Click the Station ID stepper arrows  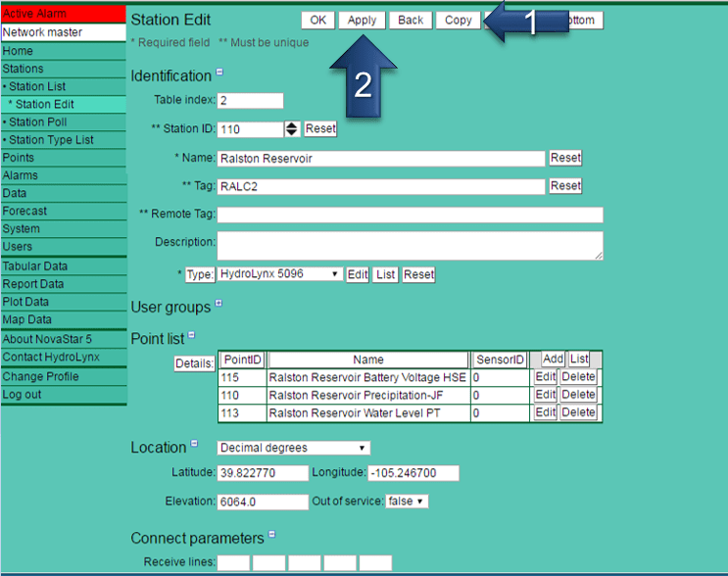click(x=291, y=129)
